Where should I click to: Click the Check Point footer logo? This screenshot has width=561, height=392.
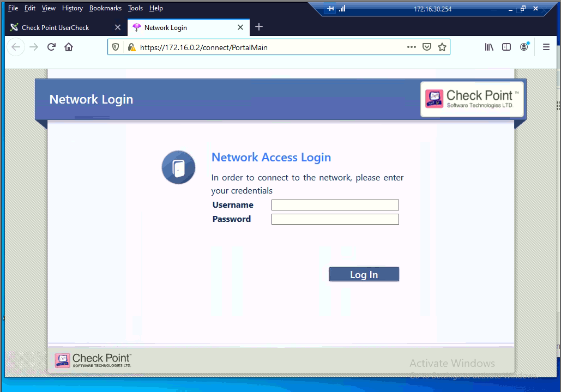tap(93, 360)
